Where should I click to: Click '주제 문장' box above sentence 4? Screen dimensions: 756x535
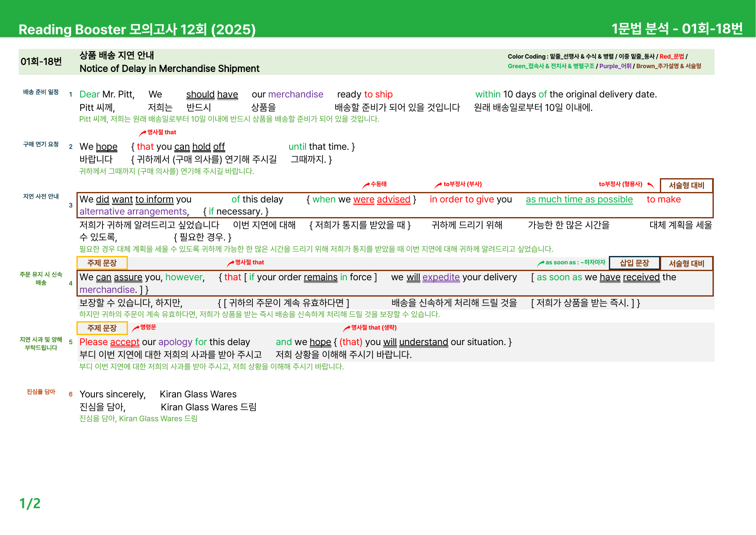tap(102, 263)
